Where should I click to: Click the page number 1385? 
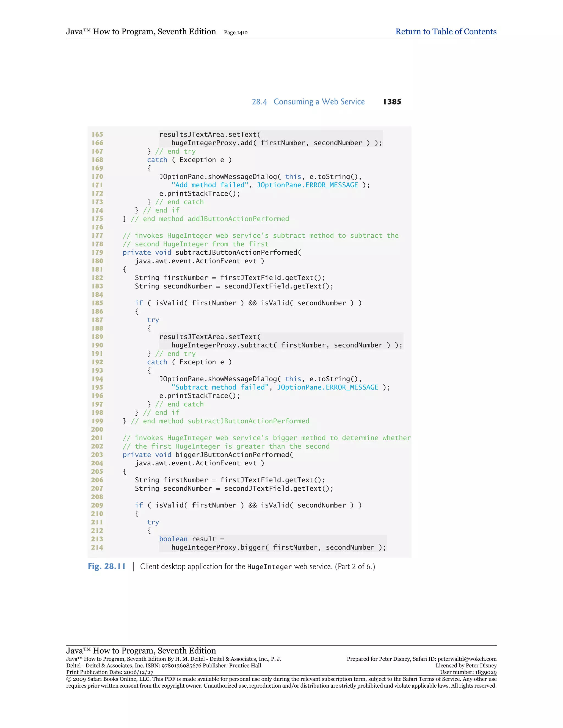pos(392,102)
